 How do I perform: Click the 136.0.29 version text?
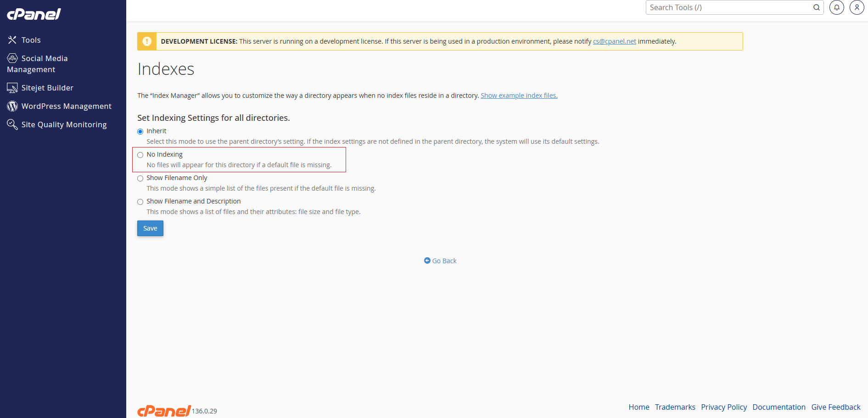(204, 411)
